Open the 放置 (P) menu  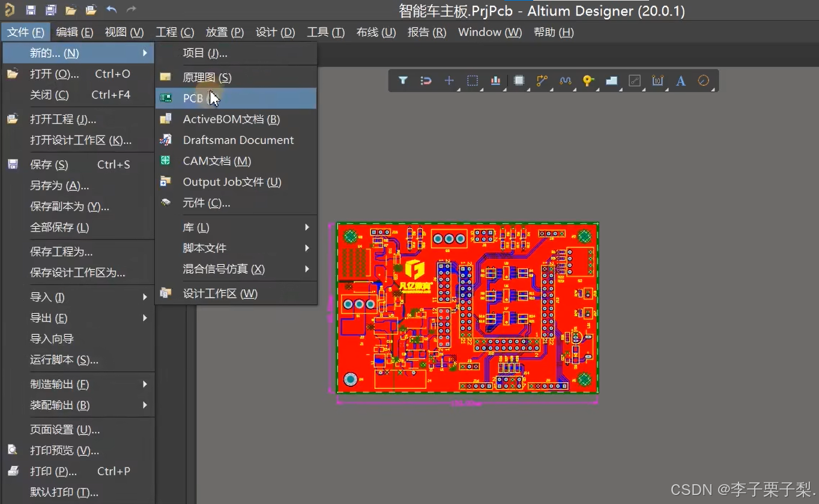point(225,32)
